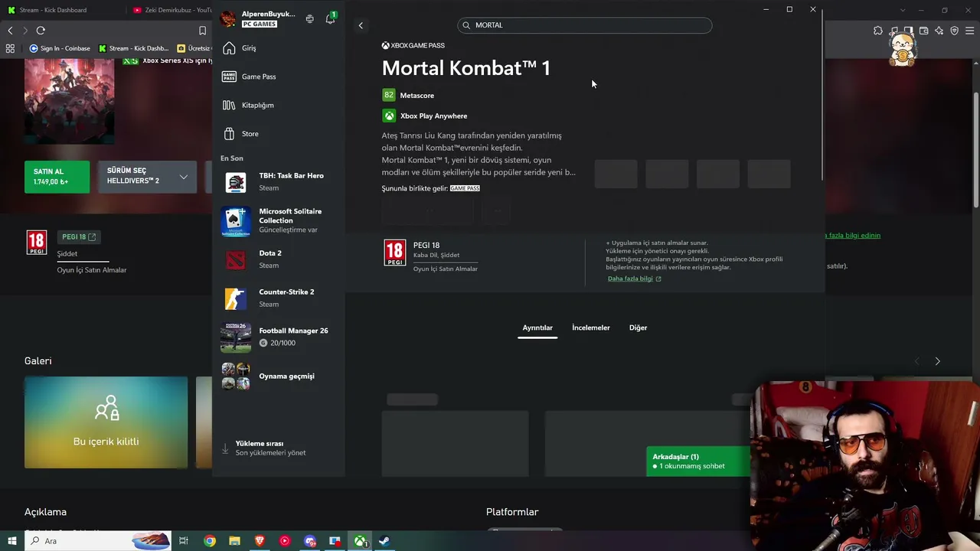Switch to the İncelemeler tab

coord(591,328)
